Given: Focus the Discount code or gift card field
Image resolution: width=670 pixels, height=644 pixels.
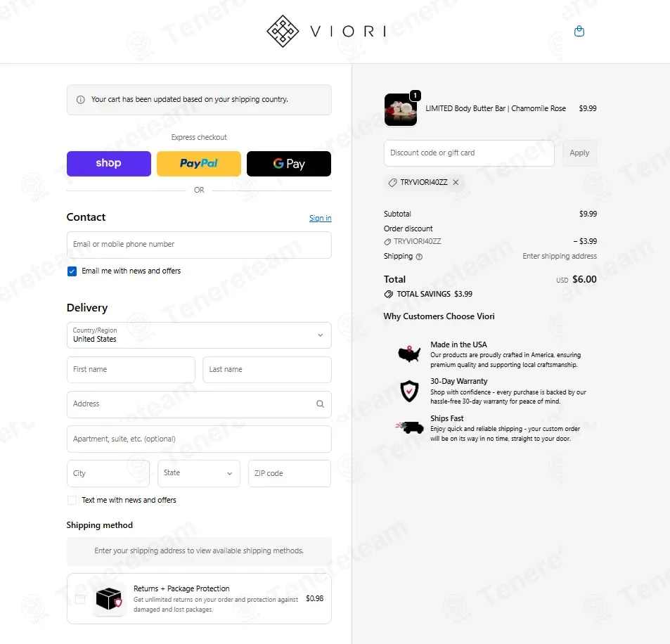Looking at the screenshot, I should pyautogui.click(x=469, y=153).
